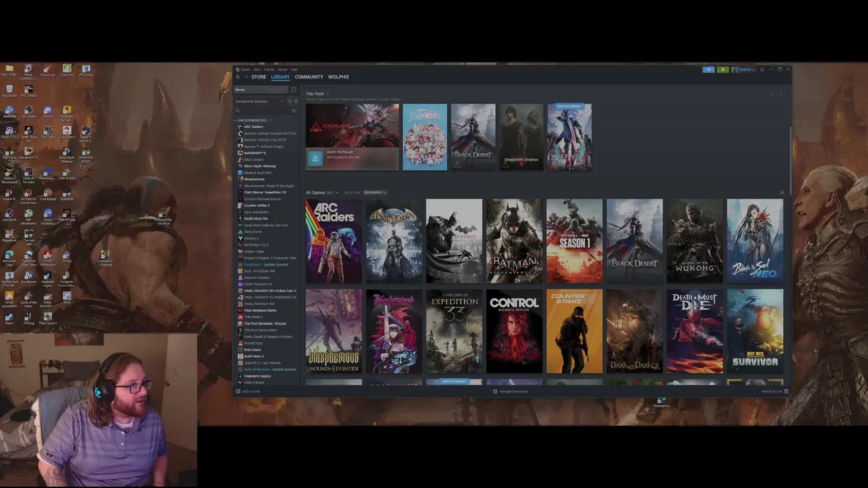Click the scroll-to-top arrow icon

(x=782, y=192)
